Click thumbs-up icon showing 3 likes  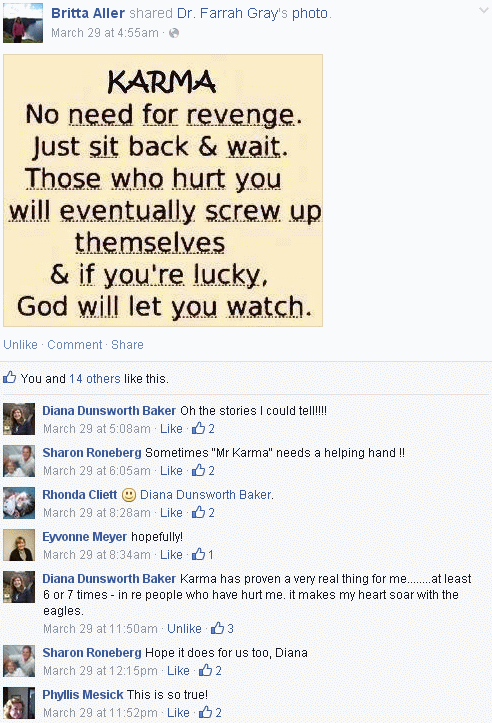tap(218, 628)
